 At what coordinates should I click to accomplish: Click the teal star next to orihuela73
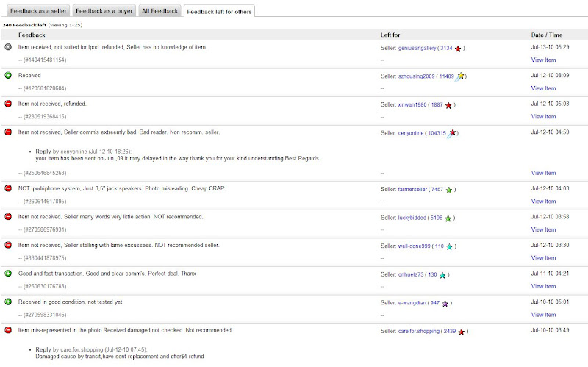point(442,275)
